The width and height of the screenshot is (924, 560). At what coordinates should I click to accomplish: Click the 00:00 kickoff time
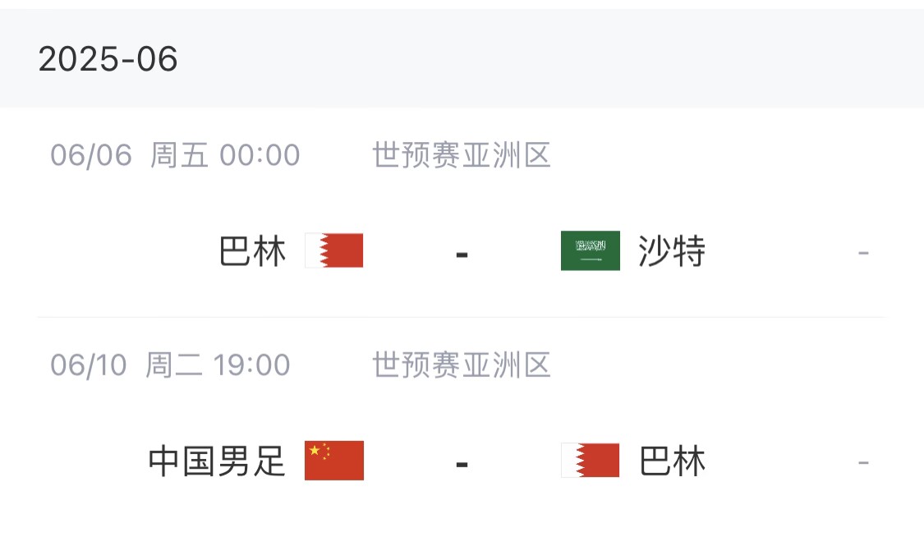click(260, 155)
